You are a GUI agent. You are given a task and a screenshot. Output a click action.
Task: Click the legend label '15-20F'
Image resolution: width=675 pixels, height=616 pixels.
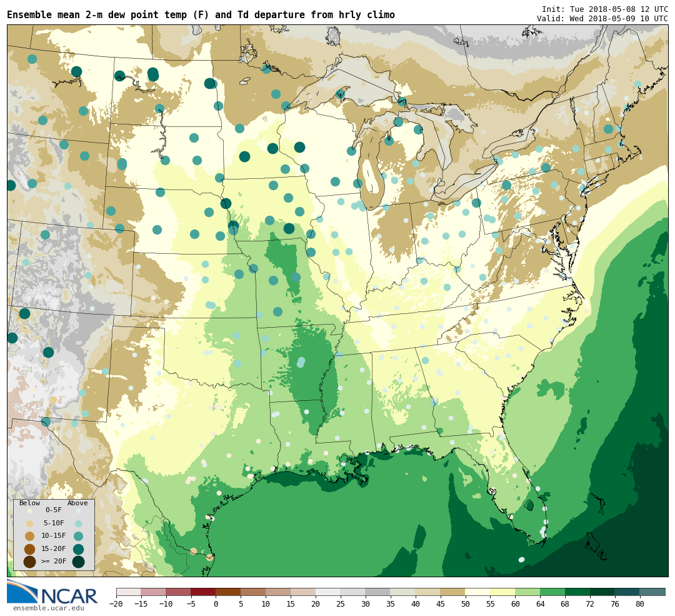click(54, 549)
